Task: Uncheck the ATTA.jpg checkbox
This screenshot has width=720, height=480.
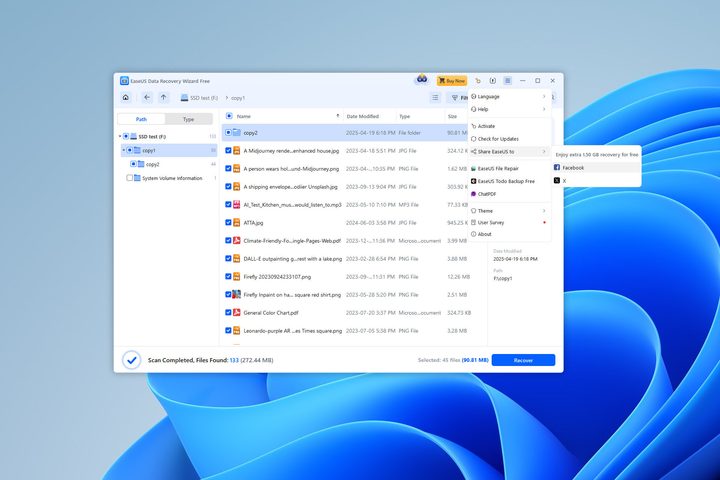Action: [228, 222]
